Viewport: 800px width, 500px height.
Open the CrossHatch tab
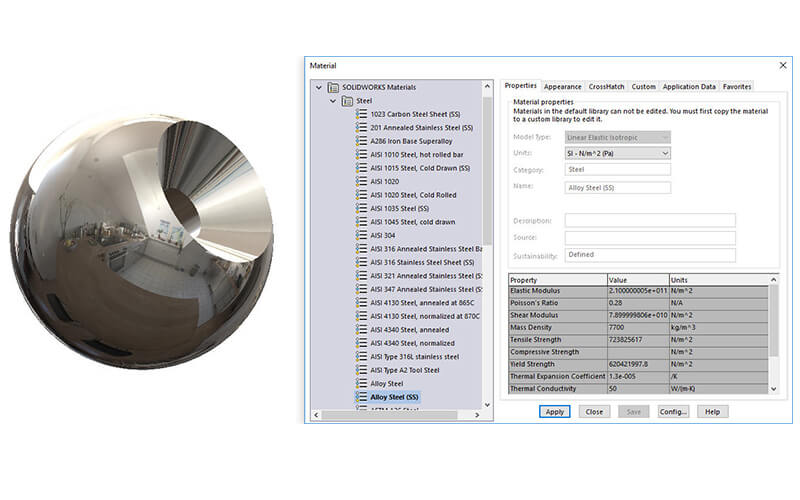coord(606,87)
